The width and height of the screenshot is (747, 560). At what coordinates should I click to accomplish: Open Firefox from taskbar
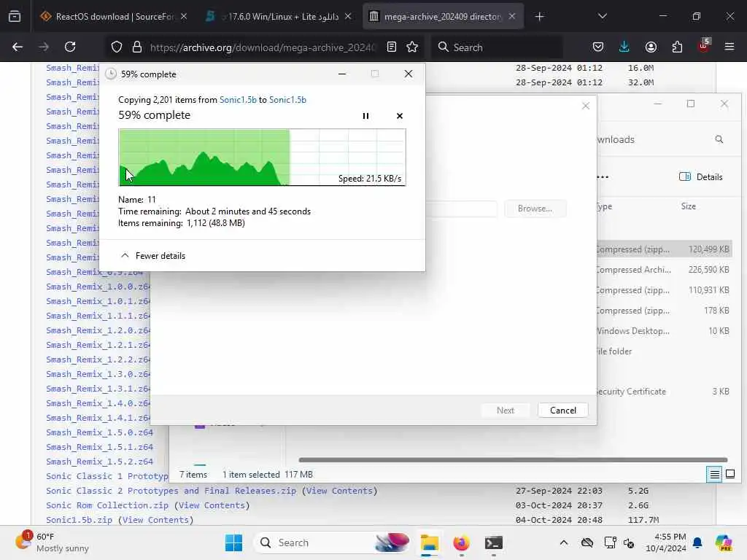461,542
